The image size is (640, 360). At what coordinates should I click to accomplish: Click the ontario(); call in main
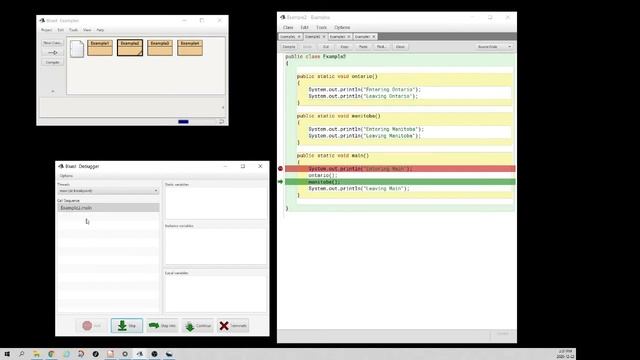point(323,175)
